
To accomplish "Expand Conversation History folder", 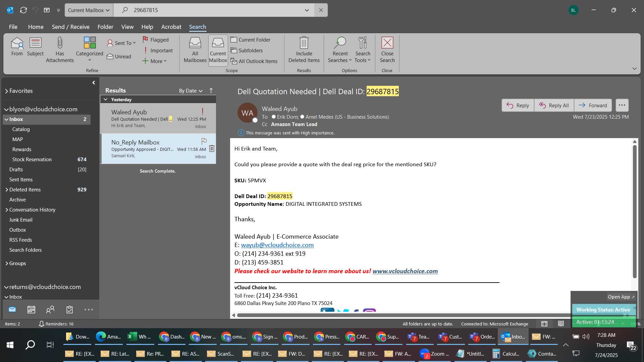I will pyautogui.click(x=6, y=210).
